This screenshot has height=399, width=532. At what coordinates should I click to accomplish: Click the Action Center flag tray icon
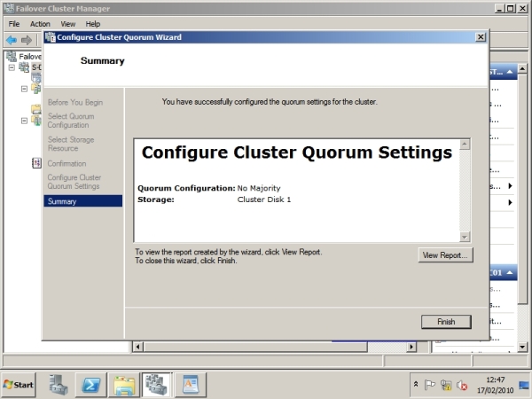[429, 385]
